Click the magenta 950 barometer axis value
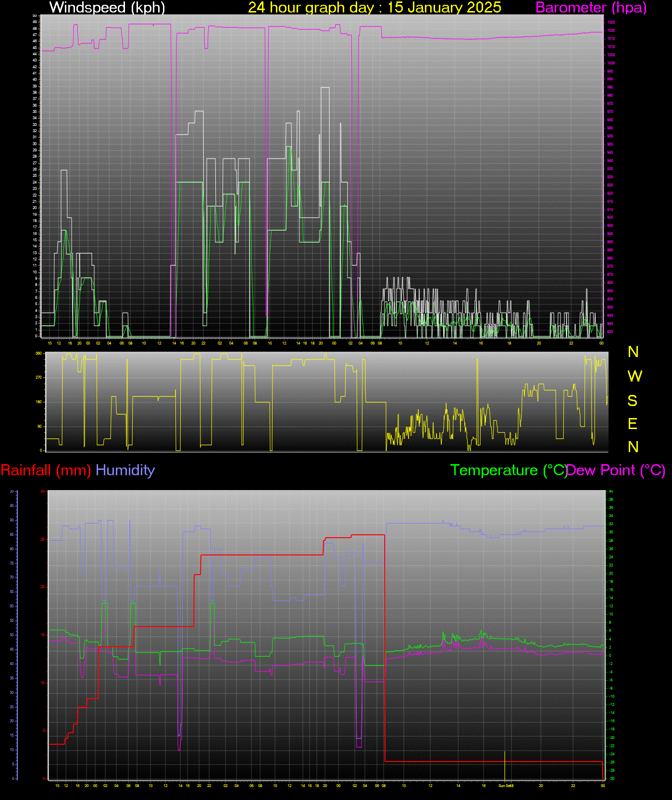The width and height of the screenshot is (672, 800). pos(610,144)
